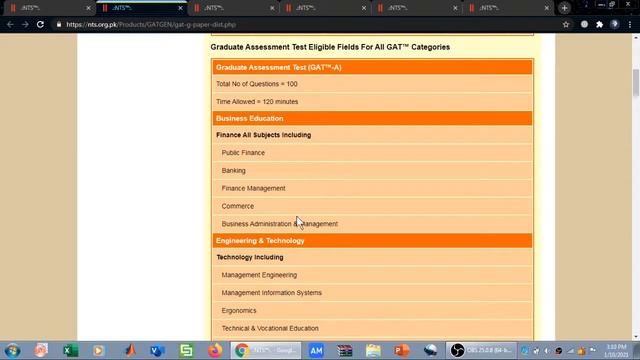Open the green S app in taskbar
This screenshot has height=360, width=640.
pyautogui.click(x=186, y=351)
